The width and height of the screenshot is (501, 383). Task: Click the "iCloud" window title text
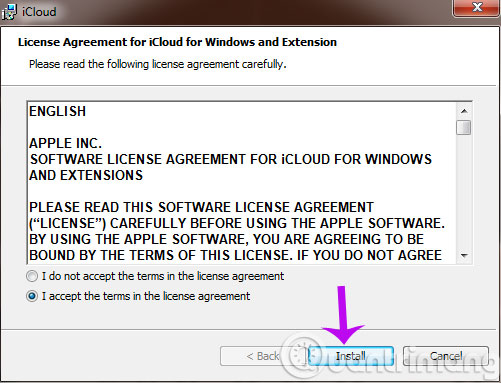click(x=39, y=12)
